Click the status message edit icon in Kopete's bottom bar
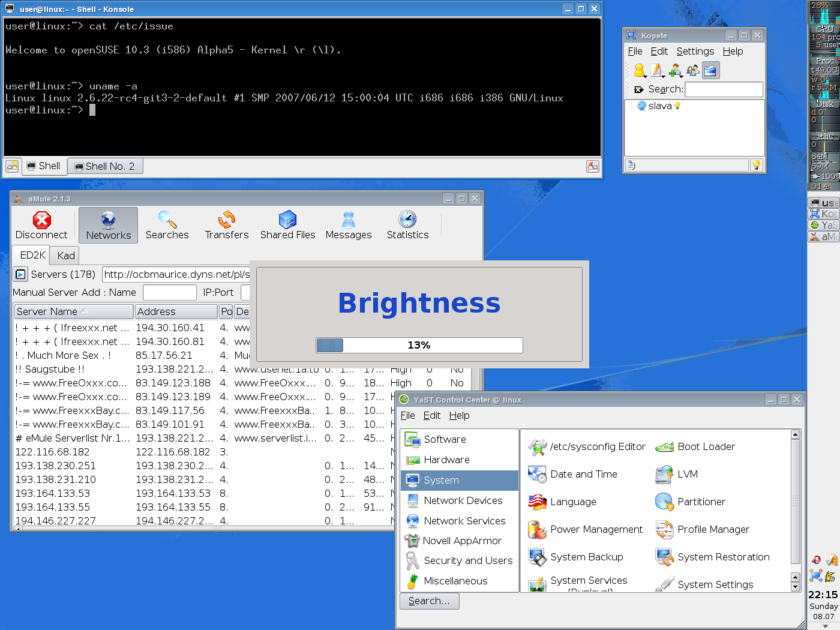 631,164
